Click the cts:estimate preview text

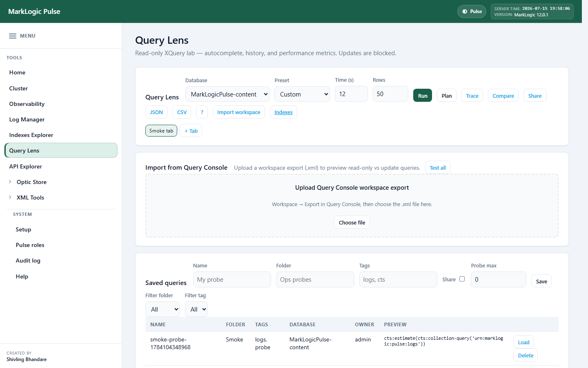tap(443, 341)
